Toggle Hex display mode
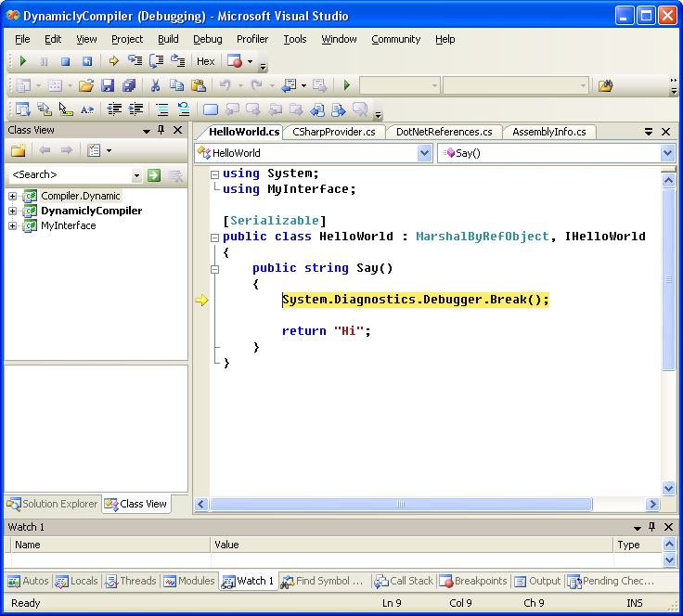Viewport: 683px width, 616px height. tap(206, 61)
